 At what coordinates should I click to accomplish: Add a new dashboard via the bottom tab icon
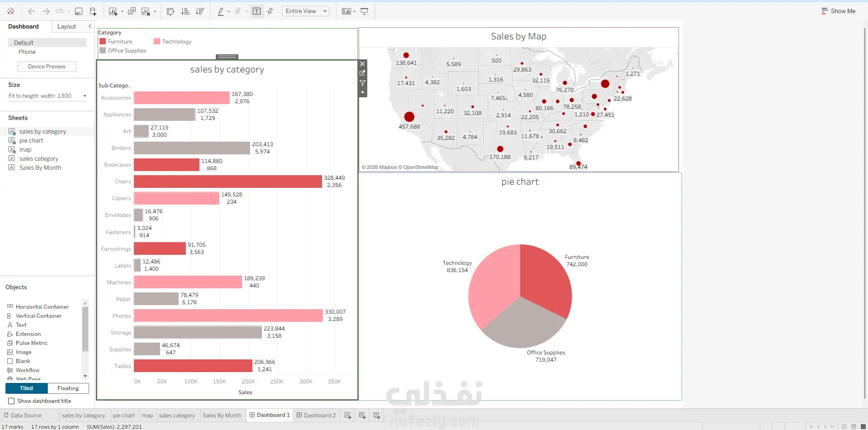[x=362, y=415]
